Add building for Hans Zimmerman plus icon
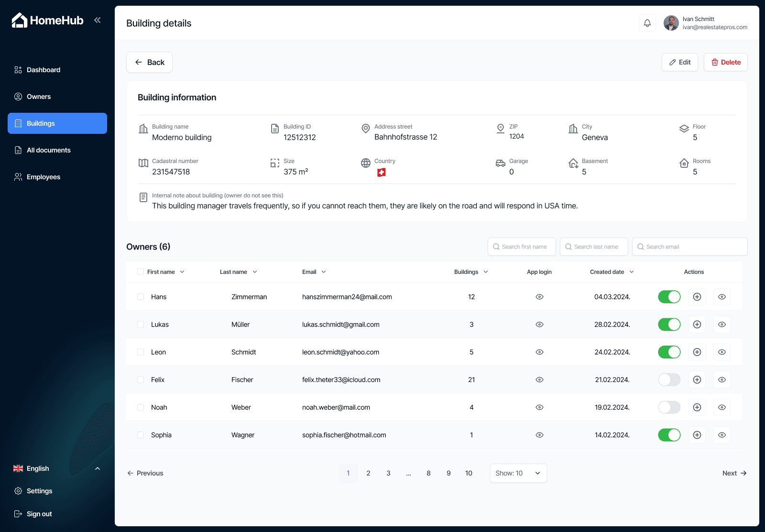Image resolution: width=765 pixels, height=532 pixels. click(x=697, y=297)
